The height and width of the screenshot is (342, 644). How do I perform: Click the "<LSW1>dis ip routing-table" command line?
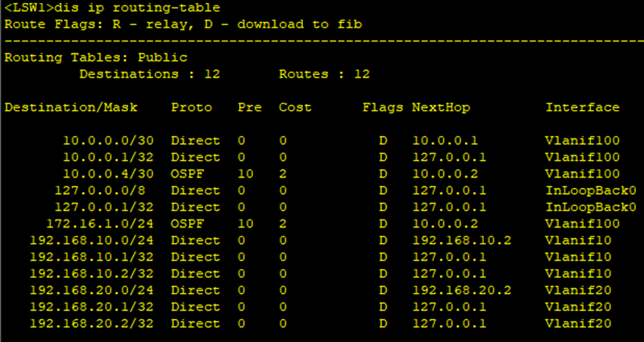tap(112, 7)
